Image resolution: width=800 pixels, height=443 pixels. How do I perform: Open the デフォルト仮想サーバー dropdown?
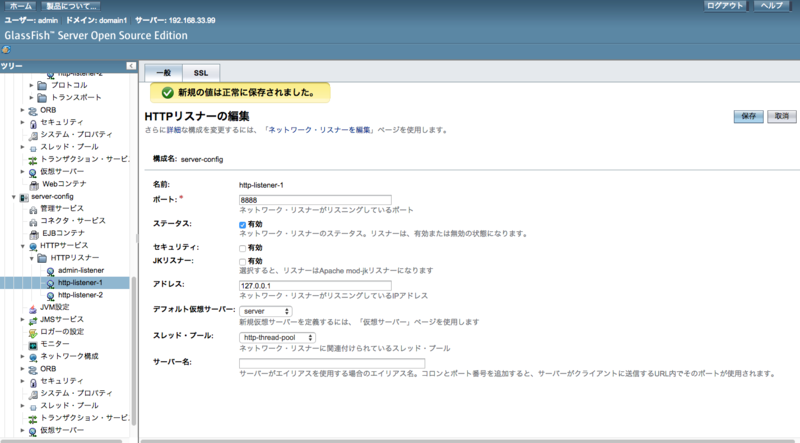(x=266, y=311)
